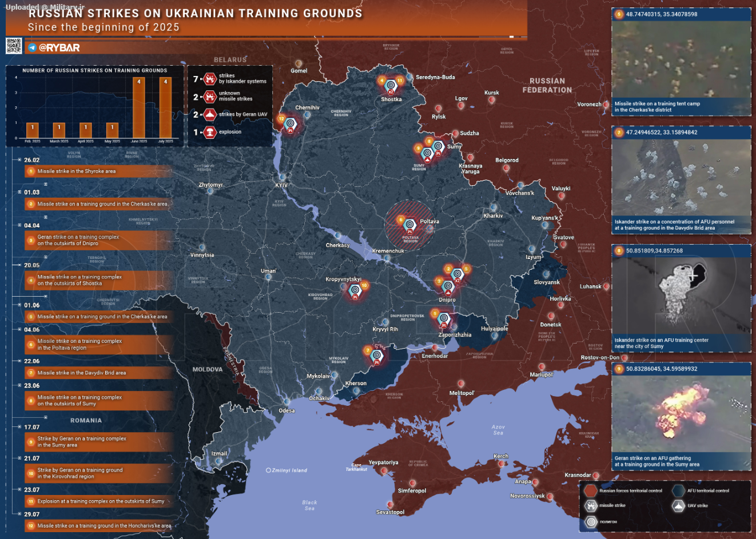Select 'Missile strike' Honcharivs'ke area entry
756x539 pixels.
[98, 526]
